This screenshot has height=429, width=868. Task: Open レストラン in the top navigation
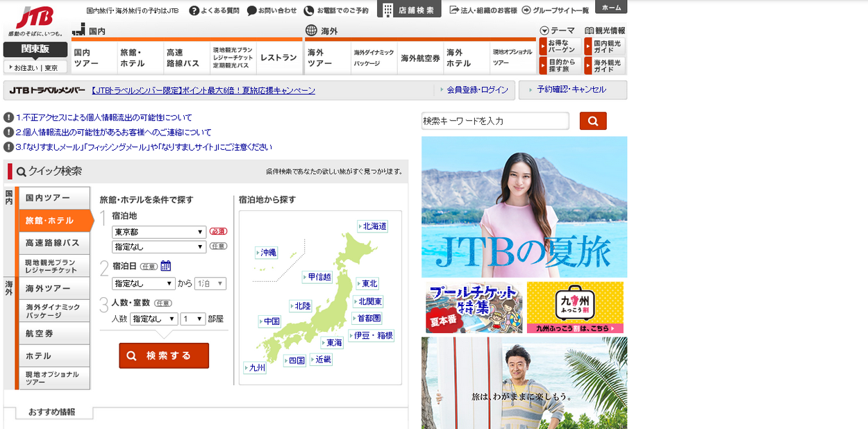[x=278, y=58]
